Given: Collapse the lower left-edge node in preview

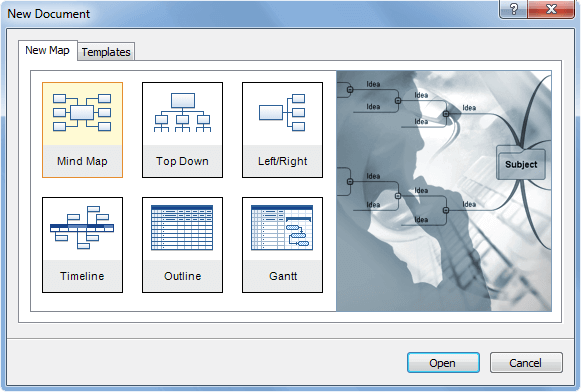Looking at the screenshot, I should tap(350, 182).
